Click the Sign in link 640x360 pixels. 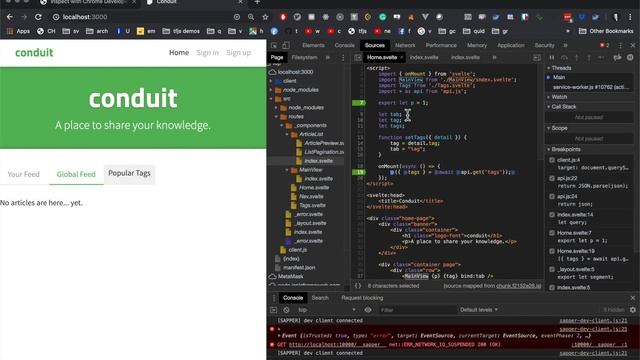click(207, 53)
